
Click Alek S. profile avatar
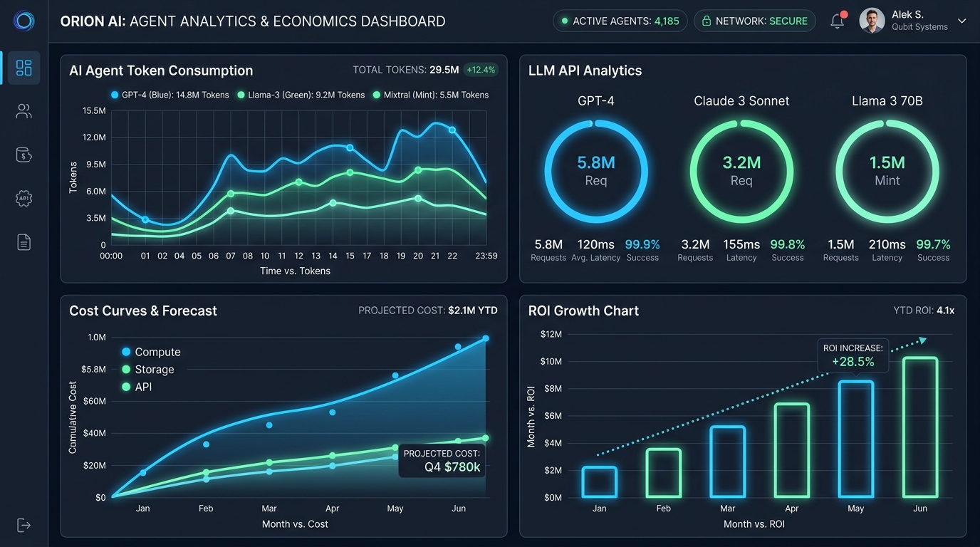tap(872, 21)
